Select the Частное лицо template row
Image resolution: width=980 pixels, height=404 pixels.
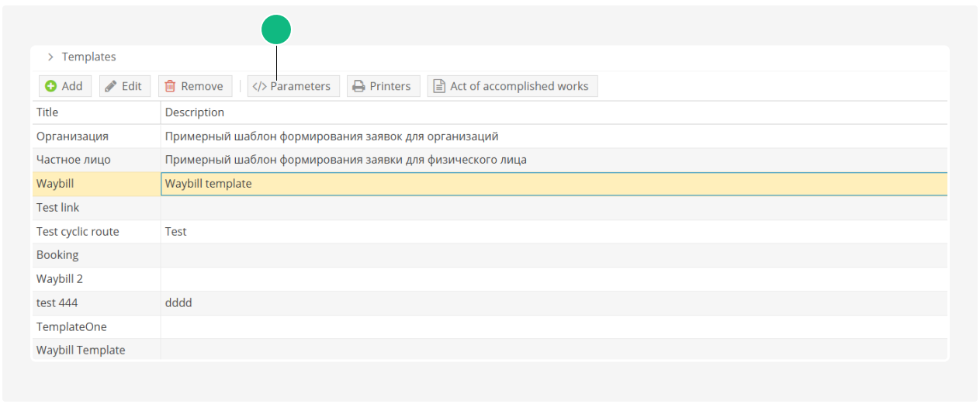coord(74,160)
